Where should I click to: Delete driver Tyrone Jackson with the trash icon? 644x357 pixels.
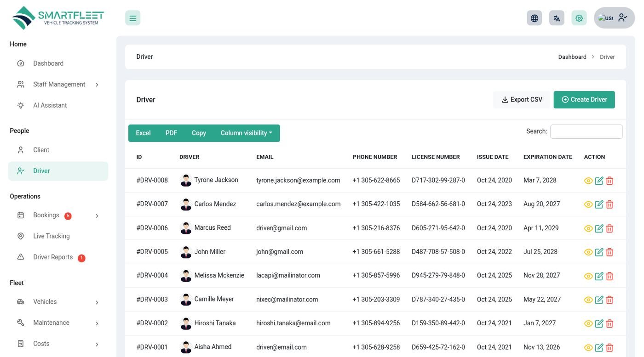[609, 181]
